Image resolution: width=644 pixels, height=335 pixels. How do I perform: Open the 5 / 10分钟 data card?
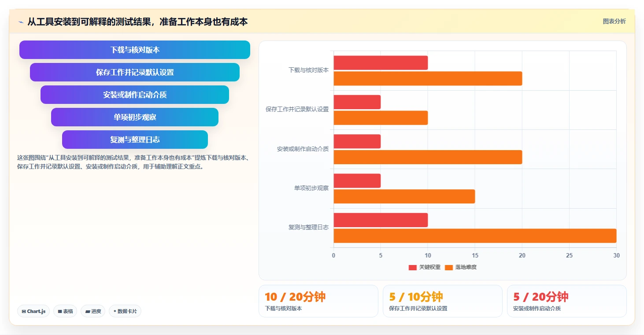point(442,301)
